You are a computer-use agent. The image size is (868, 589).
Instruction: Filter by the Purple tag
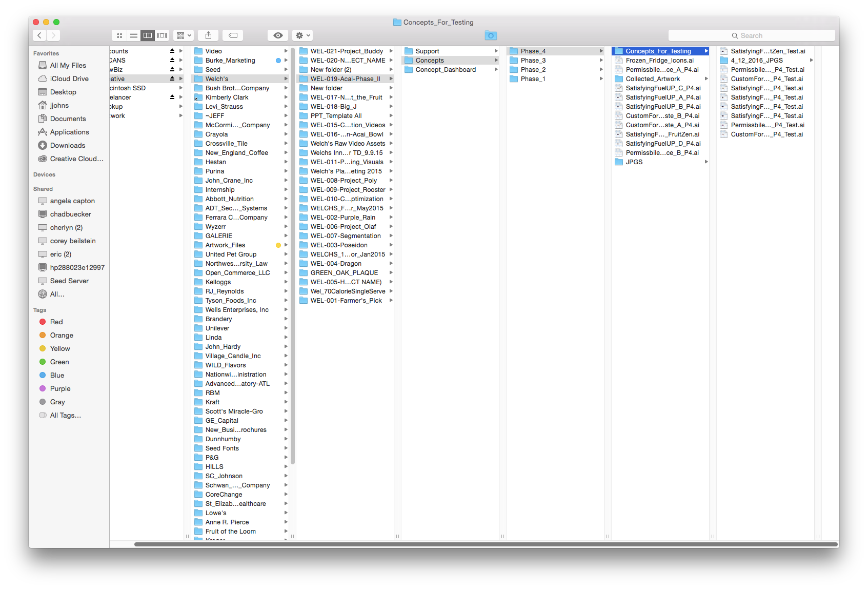pos(60,389)
